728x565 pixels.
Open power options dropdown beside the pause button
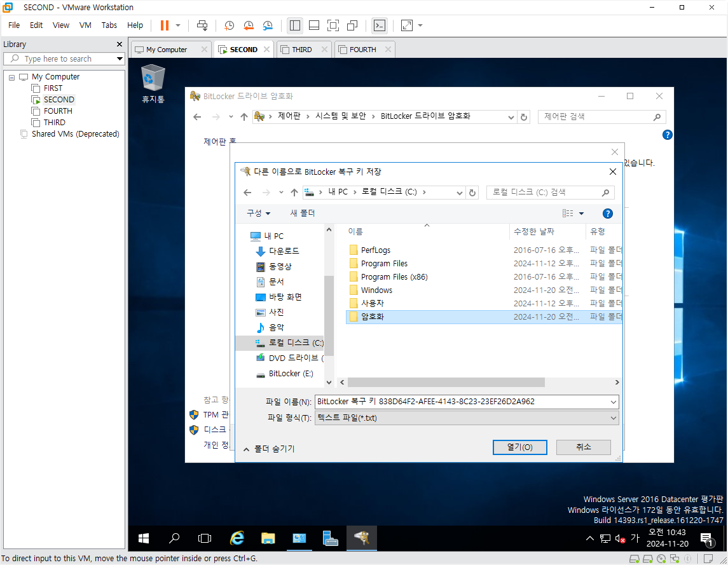(178, 25)
